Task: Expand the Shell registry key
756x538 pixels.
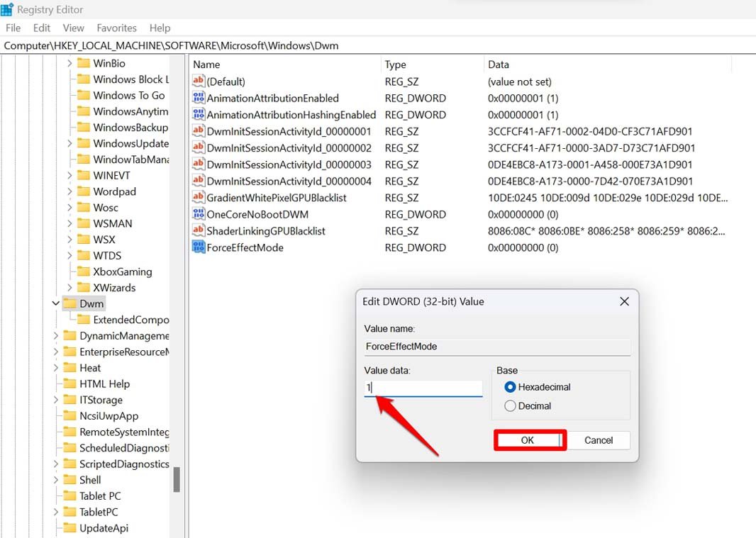Action: (55, 479)
